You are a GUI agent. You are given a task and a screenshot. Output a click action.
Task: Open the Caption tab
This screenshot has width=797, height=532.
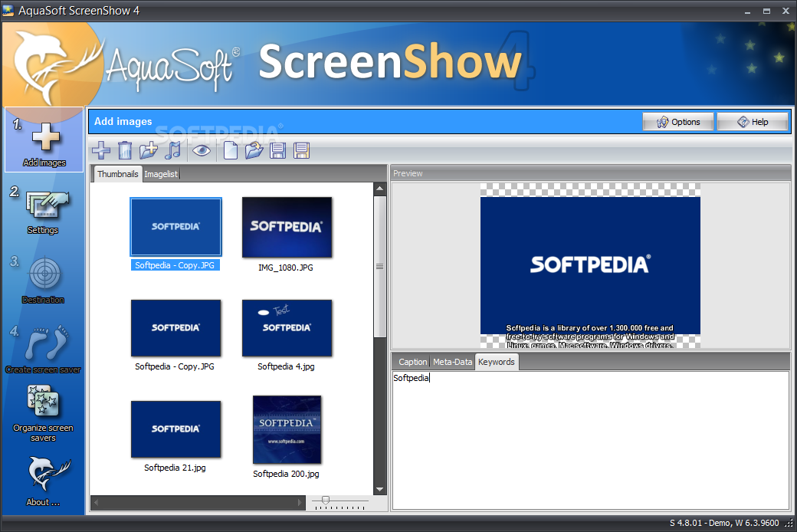click(x=412, y=362)
